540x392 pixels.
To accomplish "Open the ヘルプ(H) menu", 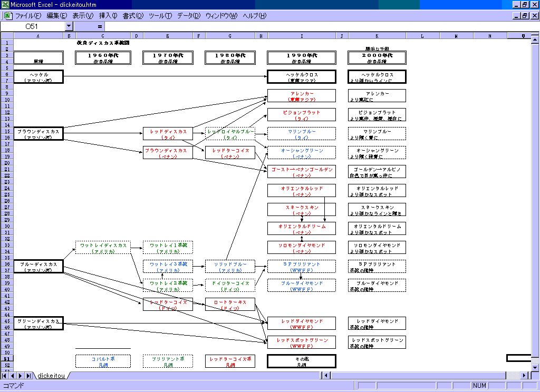I will [254, 16].
